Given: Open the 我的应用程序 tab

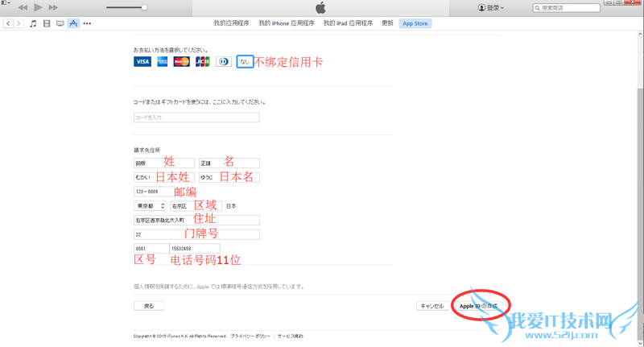Looking at the screenshot, I should pyautogui.click(x=231, y=23).
